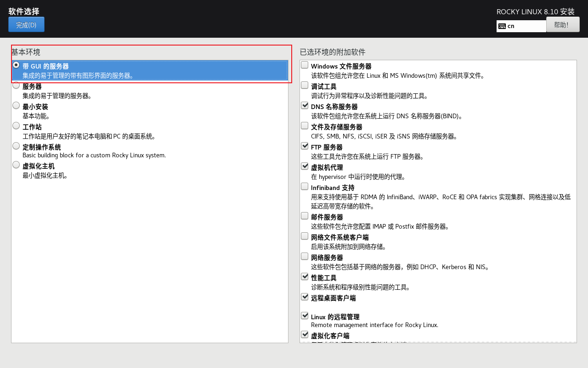The image size is (588, 368).
Task: Uncheck the 虚拟机代理 guest agents box
Action: tap(305, 166)
